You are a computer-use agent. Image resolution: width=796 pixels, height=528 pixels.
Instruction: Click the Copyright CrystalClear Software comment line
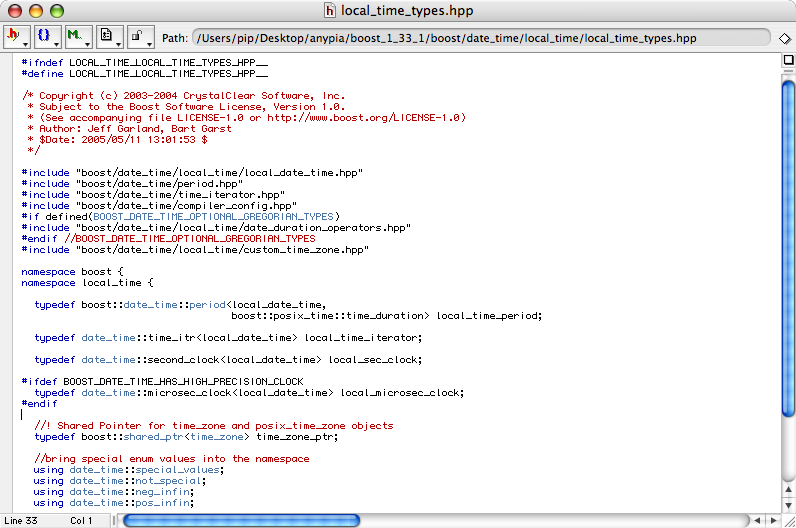[184, 96]
